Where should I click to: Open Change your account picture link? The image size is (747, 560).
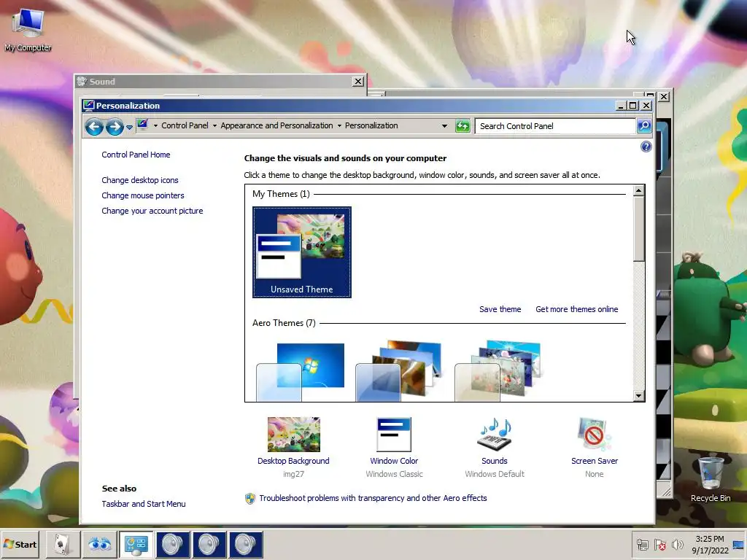[x=152, y=211]
